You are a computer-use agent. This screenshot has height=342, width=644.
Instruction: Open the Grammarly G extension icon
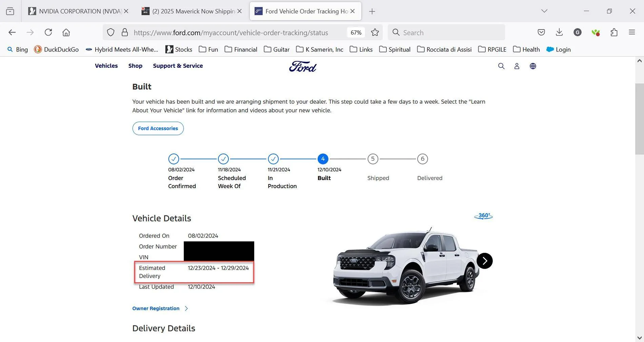click(578, 33)
